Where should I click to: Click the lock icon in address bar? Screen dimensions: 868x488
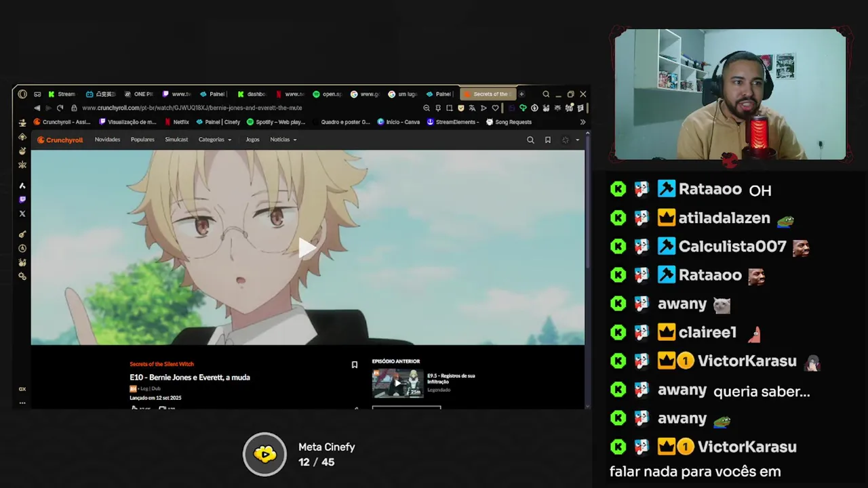[x=74, y=108]
